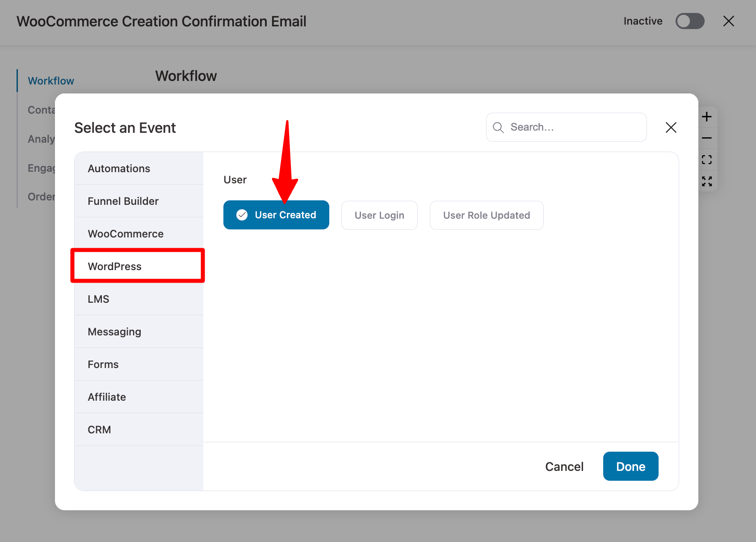Switch to the Forms category
The width and height of the screenshot is (756, 542).
click(x=139, y=364)
